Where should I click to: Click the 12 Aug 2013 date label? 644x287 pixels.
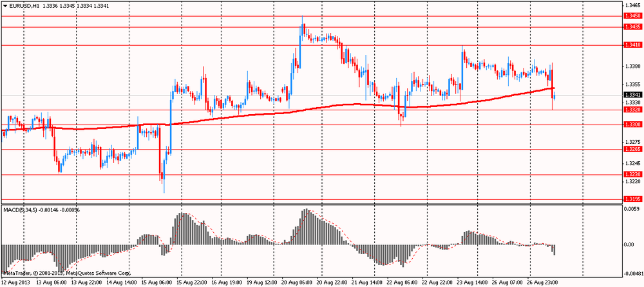(x=16, y=282)
